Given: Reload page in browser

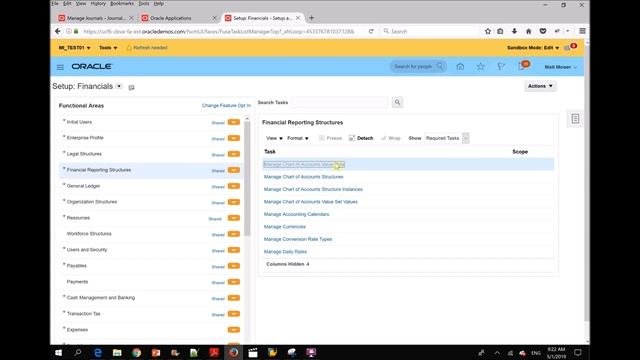Looking at the screenshot, I should click(371, 31).
